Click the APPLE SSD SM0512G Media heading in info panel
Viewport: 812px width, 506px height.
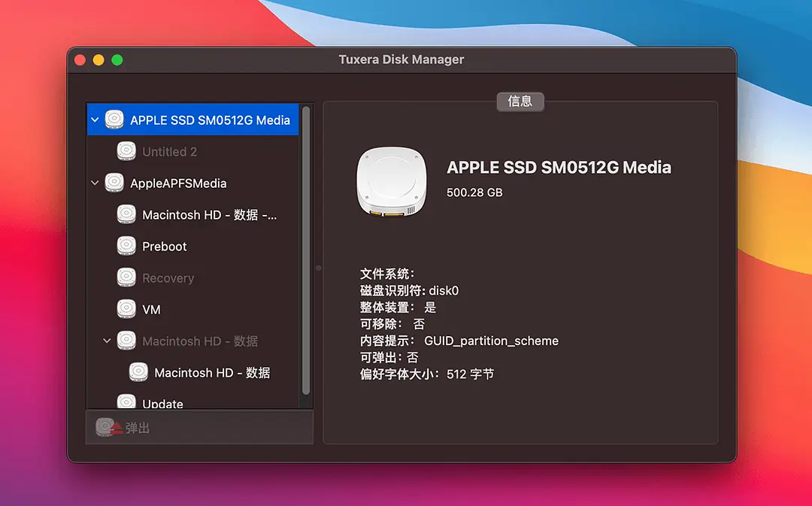(x=559, y=167)
